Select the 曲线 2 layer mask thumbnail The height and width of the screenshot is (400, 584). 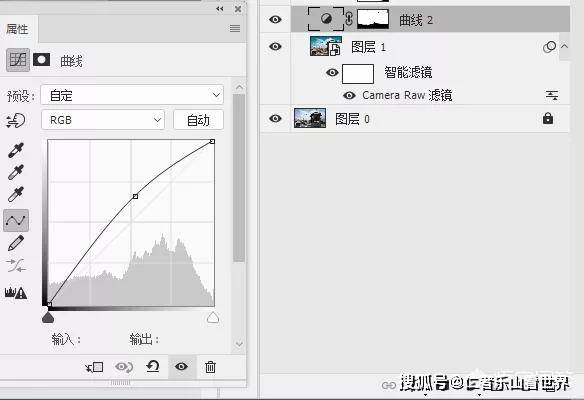click(373, 19)
